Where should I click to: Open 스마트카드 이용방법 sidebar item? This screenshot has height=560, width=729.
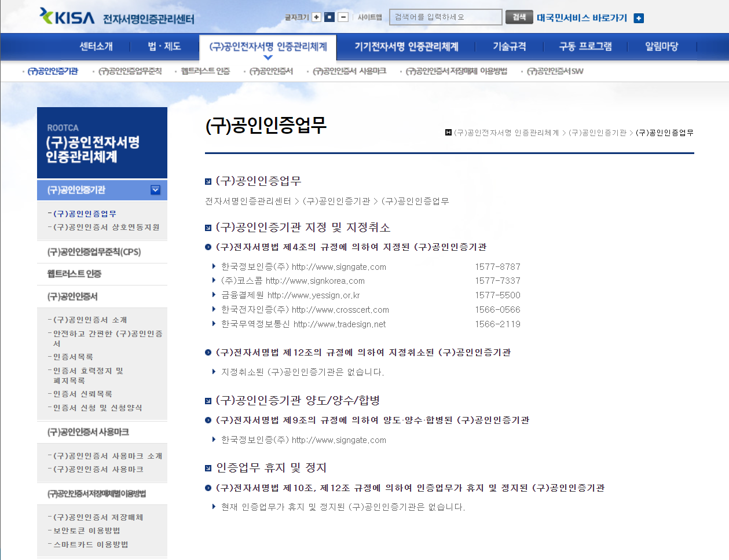coord(91,544)
